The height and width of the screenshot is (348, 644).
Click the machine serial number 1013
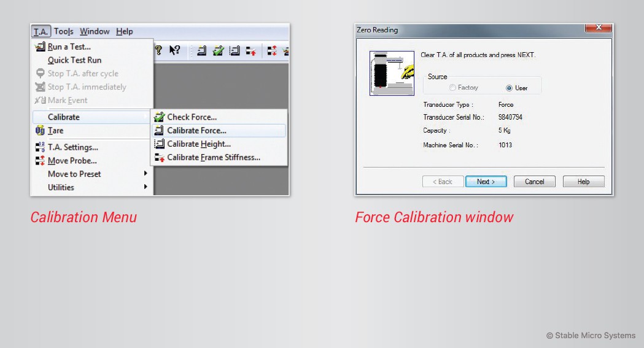505,145
